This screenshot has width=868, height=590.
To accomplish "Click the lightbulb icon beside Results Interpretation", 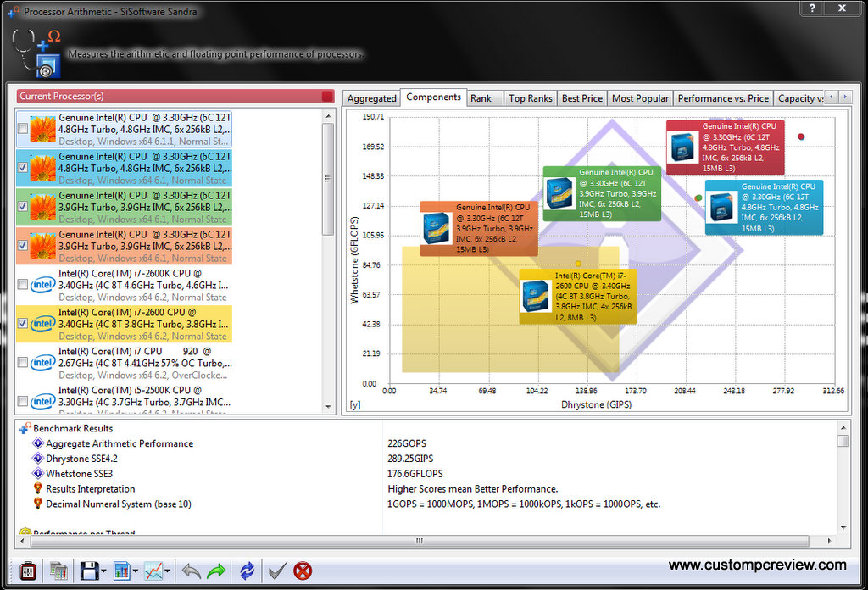I will [x=37, y=488].
